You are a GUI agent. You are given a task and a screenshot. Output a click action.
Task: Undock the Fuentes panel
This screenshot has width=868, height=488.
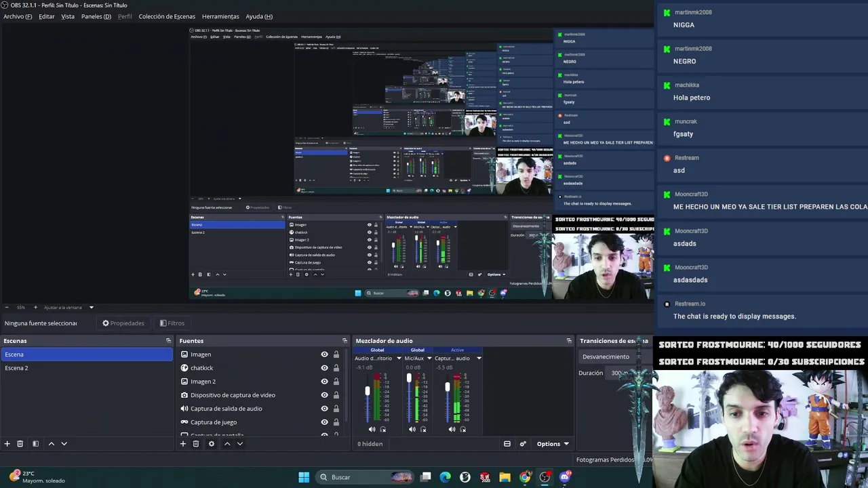(x=345, y=341)
